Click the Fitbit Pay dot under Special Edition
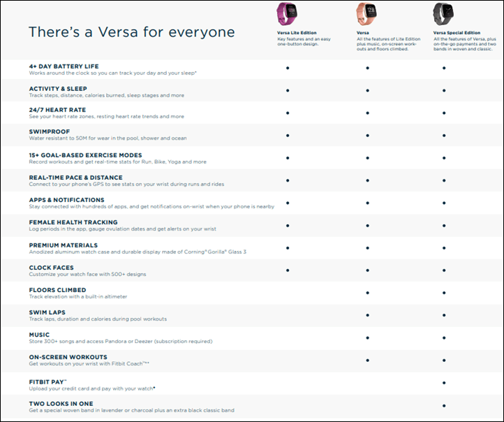This screenshot has height=422, width=504. pyautogui.click(x=444, y=383)
